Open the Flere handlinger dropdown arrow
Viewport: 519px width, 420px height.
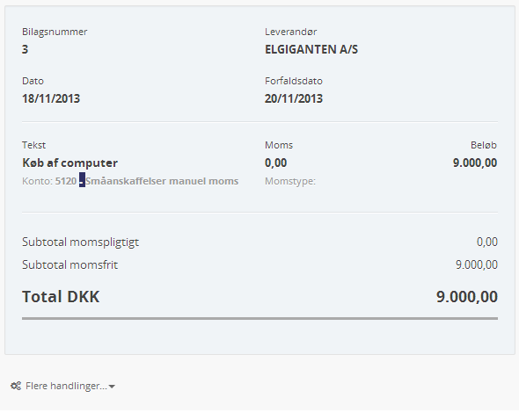[112, 387]
